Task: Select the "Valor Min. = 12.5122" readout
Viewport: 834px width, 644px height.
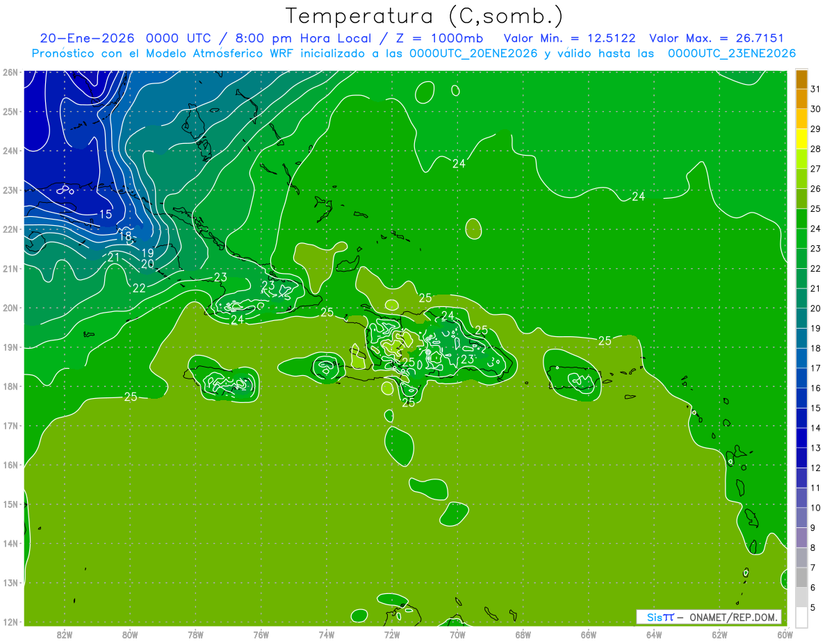Action: pyautogui.click(x=569, y=39)
